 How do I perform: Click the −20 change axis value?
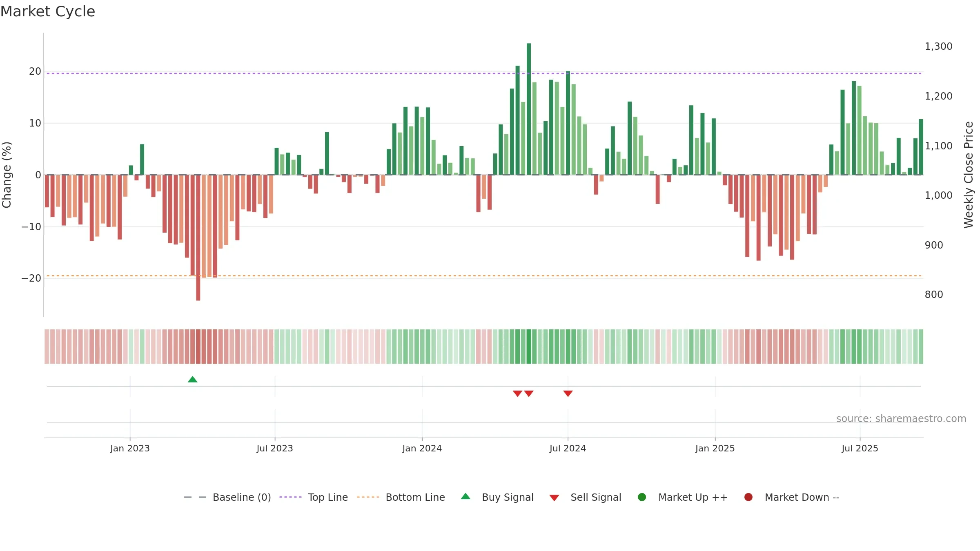tap(31, 278)
